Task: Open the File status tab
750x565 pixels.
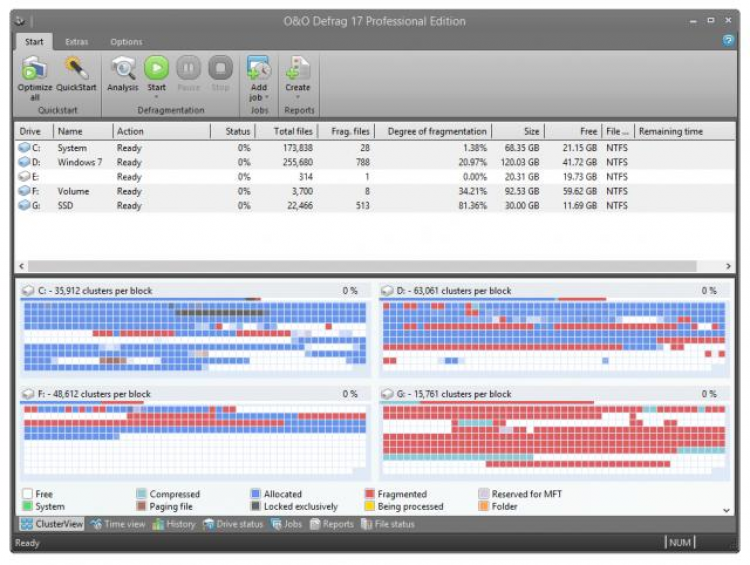Action: click(388, 524)
